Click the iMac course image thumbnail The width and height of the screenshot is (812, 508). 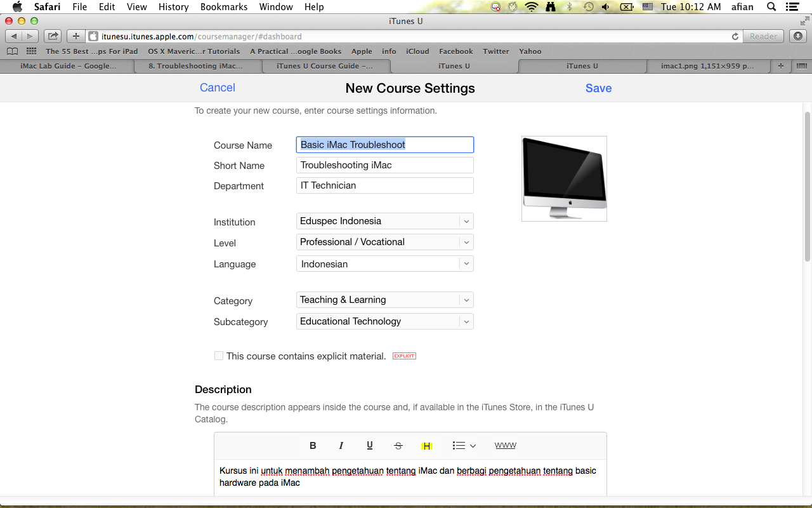[x=564, y=178]
